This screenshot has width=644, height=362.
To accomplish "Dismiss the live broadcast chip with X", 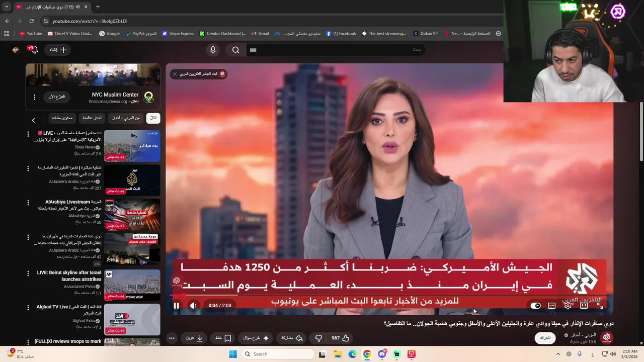I will pos(175,74).
